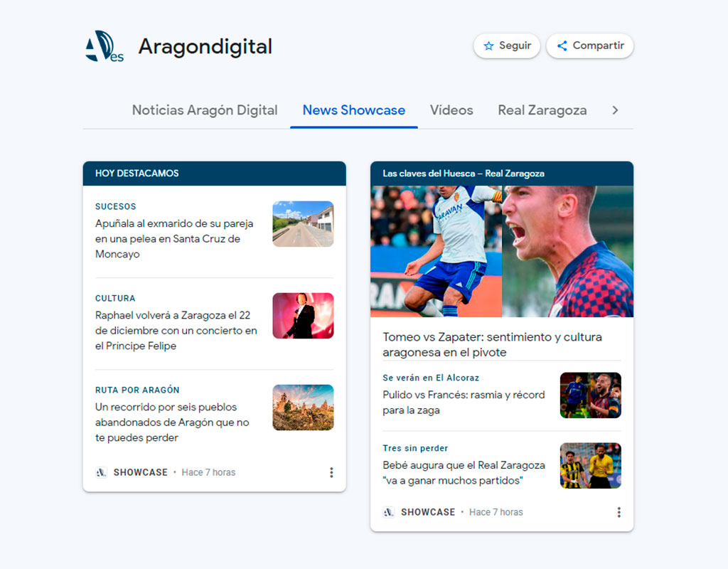Click the large Huesca–Real Zaragoza football image
728x569 pixels.
[x=502, y=251]
